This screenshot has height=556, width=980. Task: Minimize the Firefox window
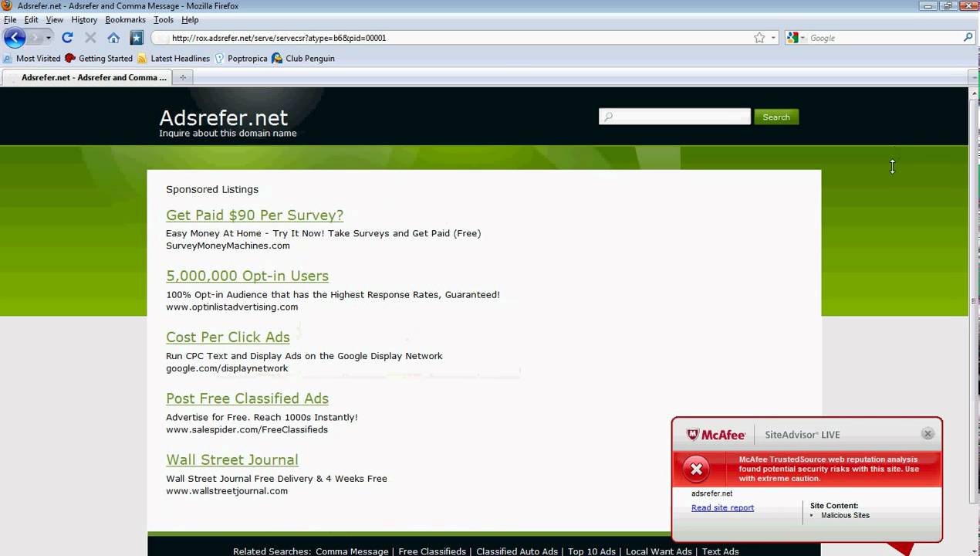tap(930, 6)
